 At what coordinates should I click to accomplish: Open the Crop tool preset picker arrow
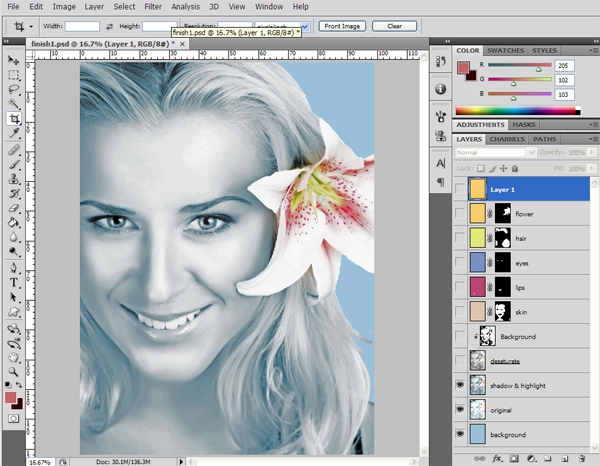[31, 27]
